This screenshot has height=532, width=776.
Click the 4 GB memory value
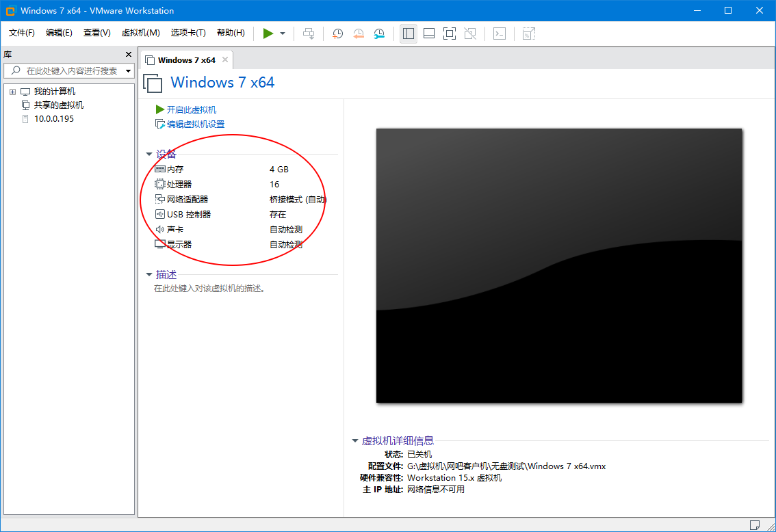(279, 169)
